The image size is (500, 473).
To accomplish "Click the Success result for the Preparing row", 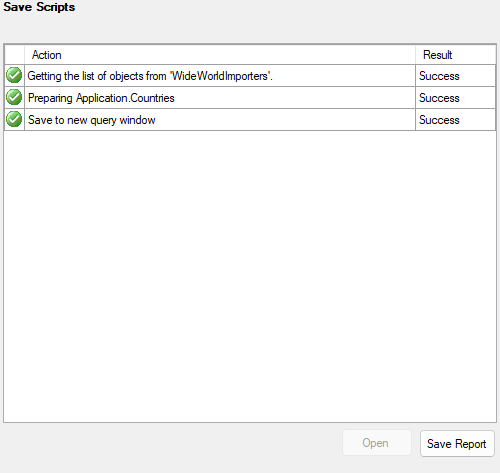I will point(439,98).
